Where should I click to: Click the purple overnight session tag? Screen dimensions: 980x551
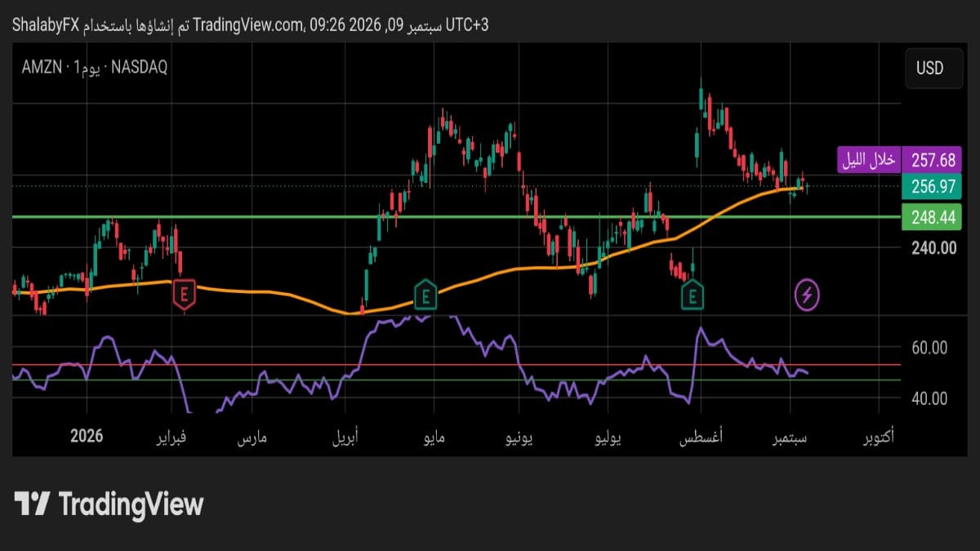(x=868, y=160)
